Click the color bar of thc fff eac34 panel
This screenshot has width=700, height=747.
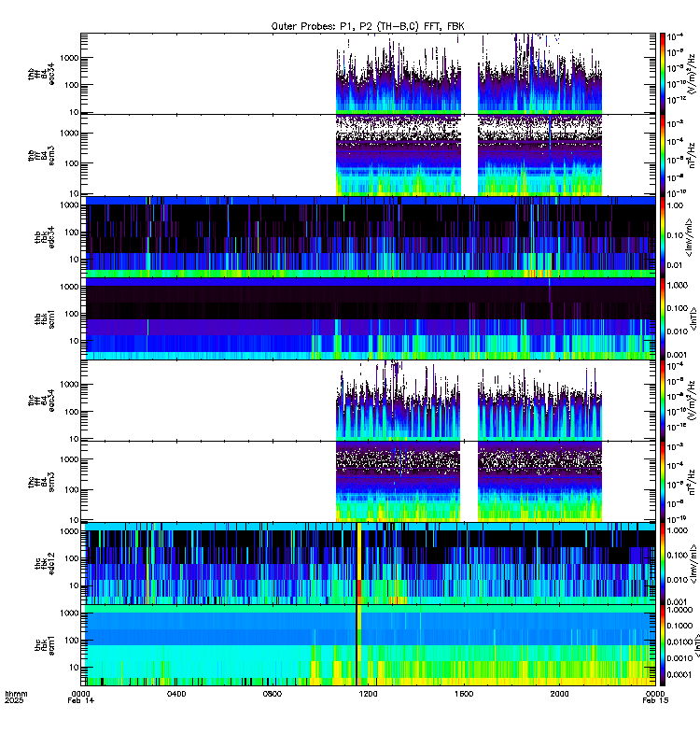pyautogui.click(x=663, y=400)
